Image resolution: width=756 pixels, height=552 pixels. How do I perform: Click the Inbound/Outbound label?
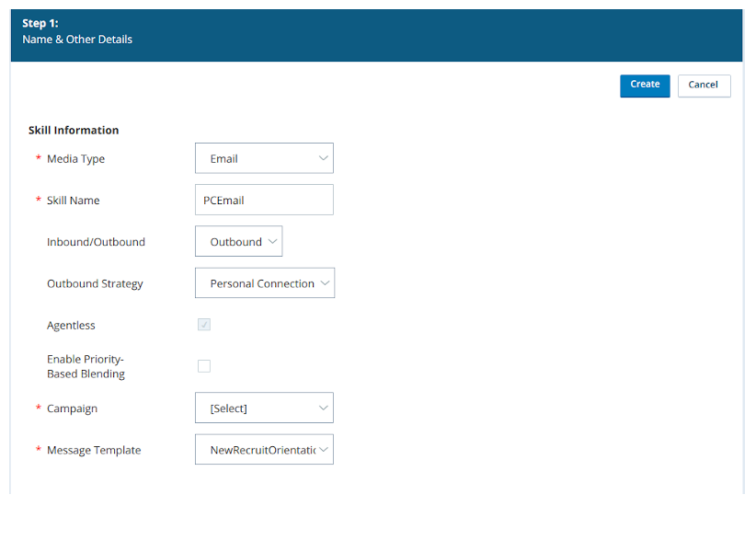[96, 242]
